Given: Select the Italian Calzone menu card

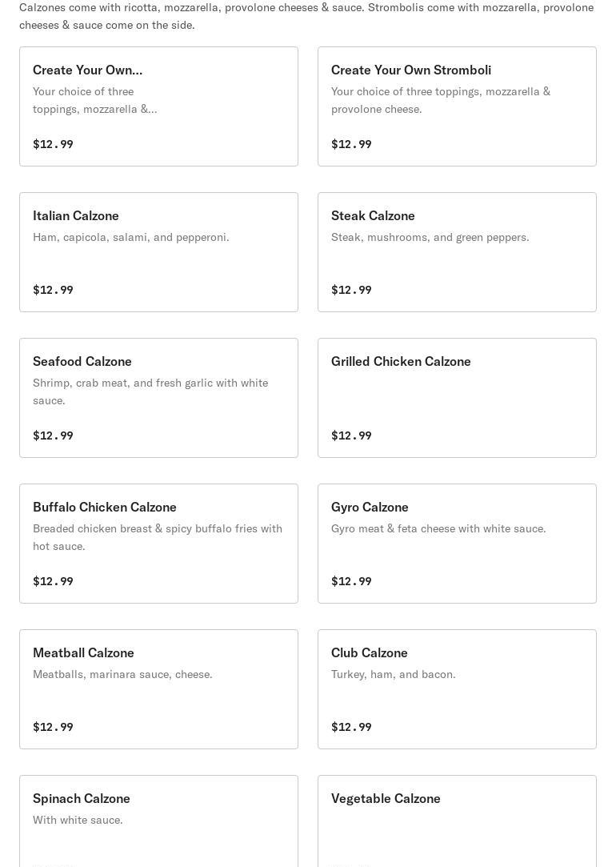Looking at the screenshot, I should coord(158,252).
